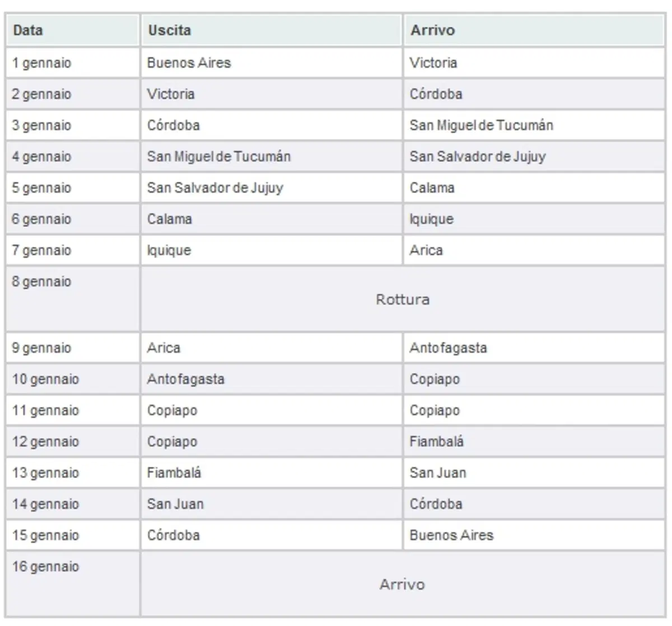Click the 16 gennaio date cell
672x626 pixels.
[73, 584]
